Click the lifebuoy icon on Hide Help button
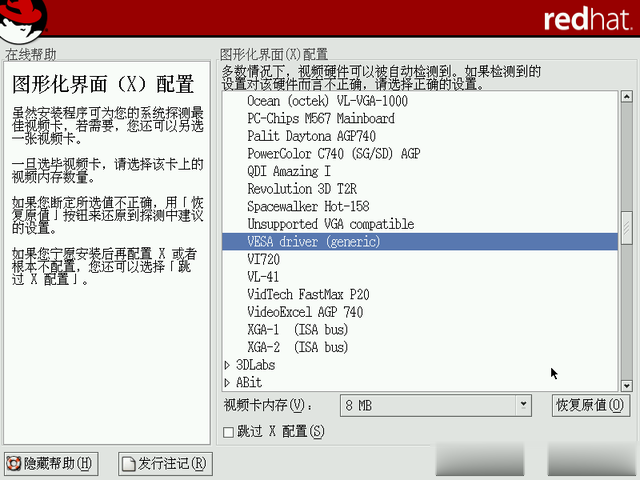This screenshot has height=480, width=640. coord(14,464)
